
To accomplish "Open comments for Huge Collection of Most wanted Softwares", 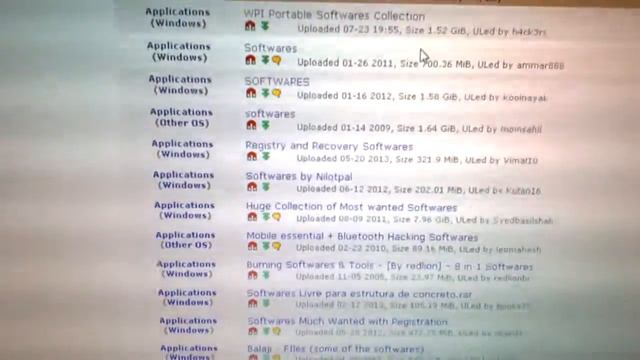I will [x=277, y=217].
